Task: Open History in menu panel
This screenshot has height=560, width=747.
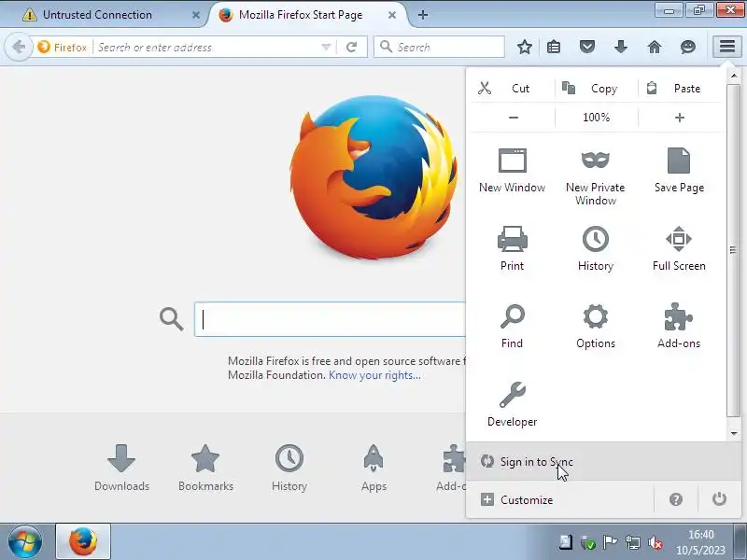Action: tap(596, 248)
